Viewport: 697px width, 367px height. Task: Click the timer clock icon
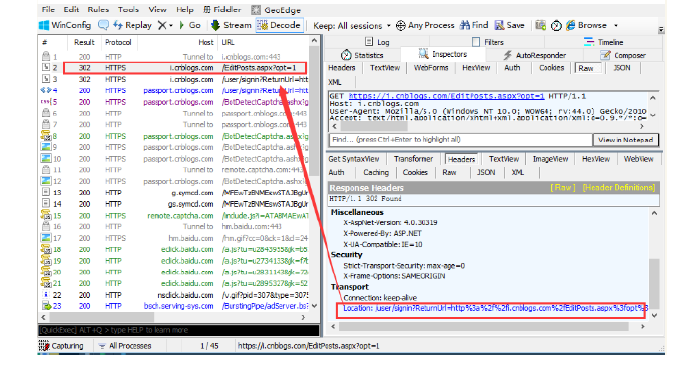(556, 26)
